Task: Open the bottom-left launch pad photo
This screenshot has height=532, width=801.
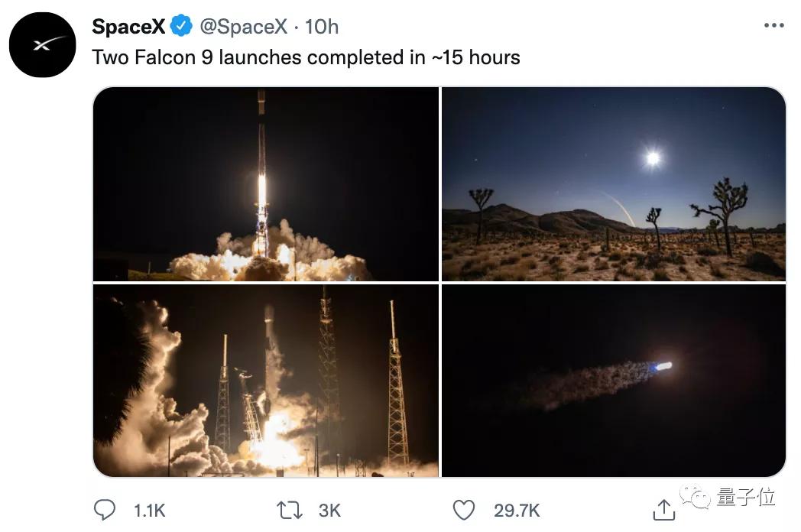Action: tap(266, 379)
